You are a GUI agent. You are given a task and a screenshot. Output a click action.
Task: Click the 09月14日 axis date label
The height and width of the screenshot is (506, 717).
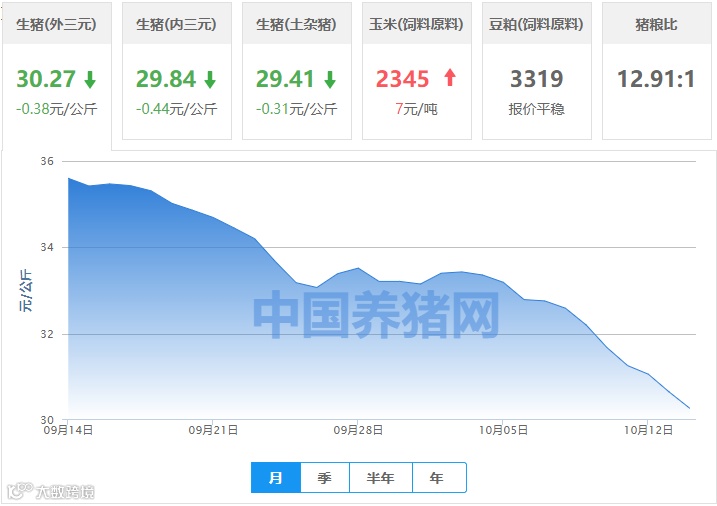(x=69, y=430)
